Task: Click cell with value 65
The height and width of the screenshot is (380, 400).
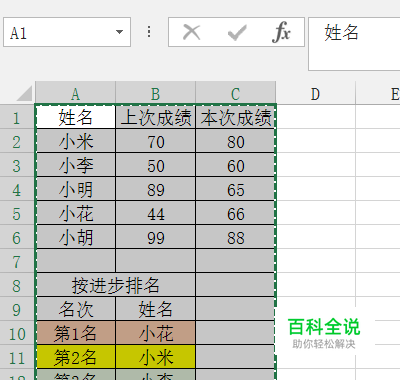Action: [236, 189]
